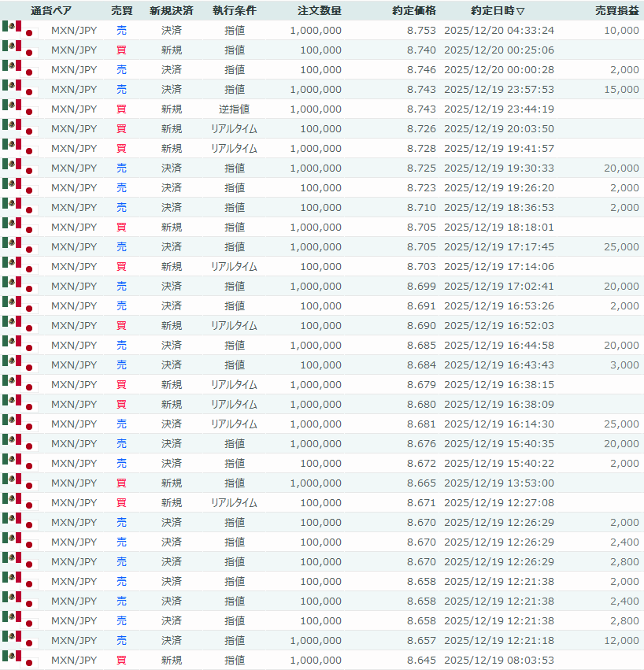Sort by the 売買 column header
Image resolution: width=644 pixels, height=670 pixels.
point(121,11)
